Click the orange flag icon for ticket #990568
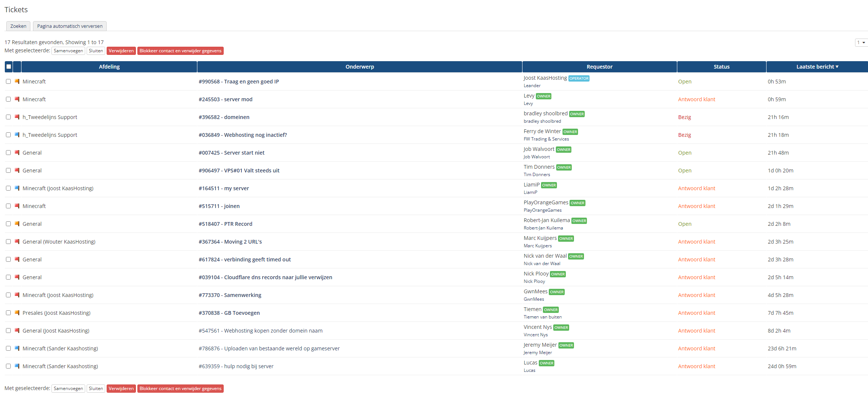This screenshot has height=393, width=868. [x=17, y=81]
